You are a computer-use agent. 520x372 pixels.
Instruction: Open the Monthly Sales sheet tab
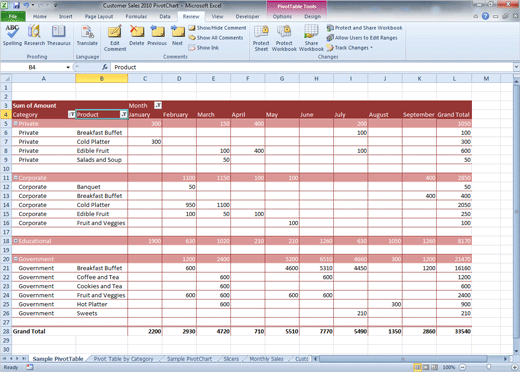coord(266,359)
